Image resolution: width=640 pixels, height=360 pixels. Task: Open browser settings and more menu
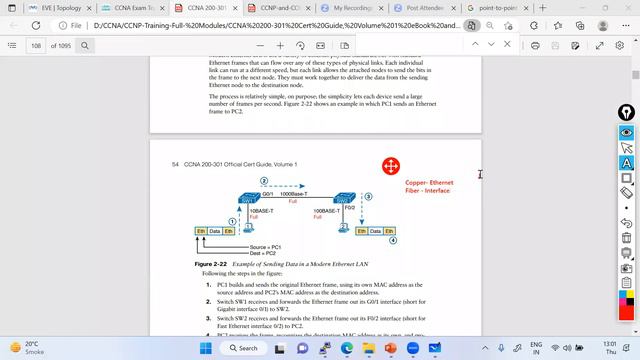626,26
